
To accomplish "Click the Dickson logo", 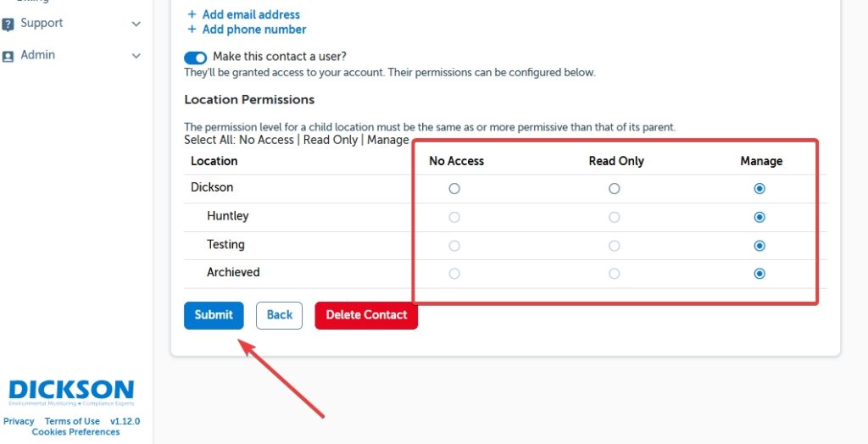I will 71,391.
